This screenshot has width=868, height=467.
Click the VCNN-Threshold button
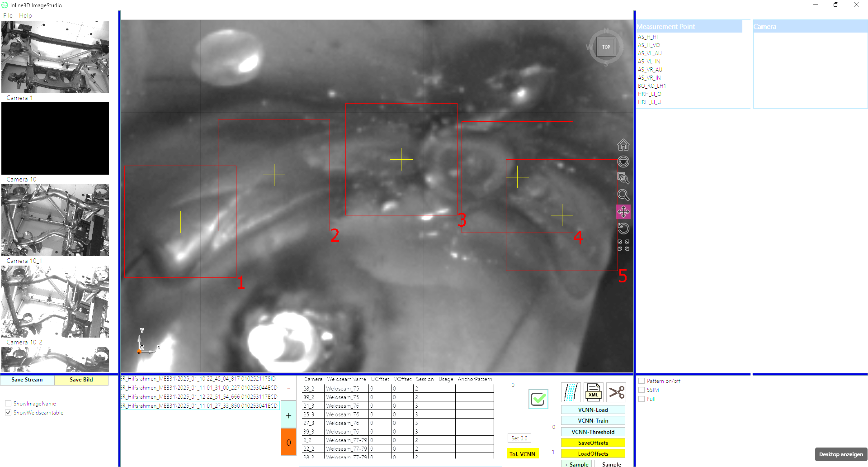point(593,432)
